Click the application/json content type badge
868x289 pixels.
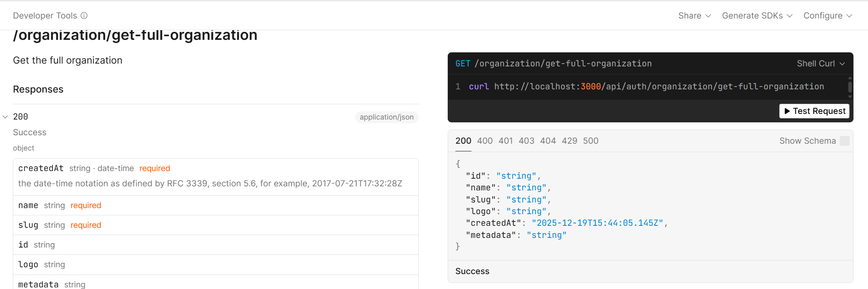pos(386,117)
